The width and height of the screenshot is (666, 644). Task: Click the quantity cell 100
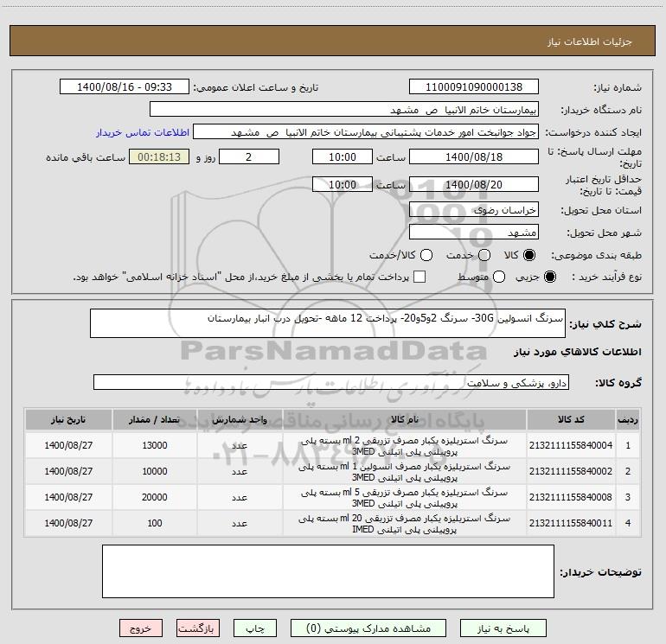(x=155, y=523)
